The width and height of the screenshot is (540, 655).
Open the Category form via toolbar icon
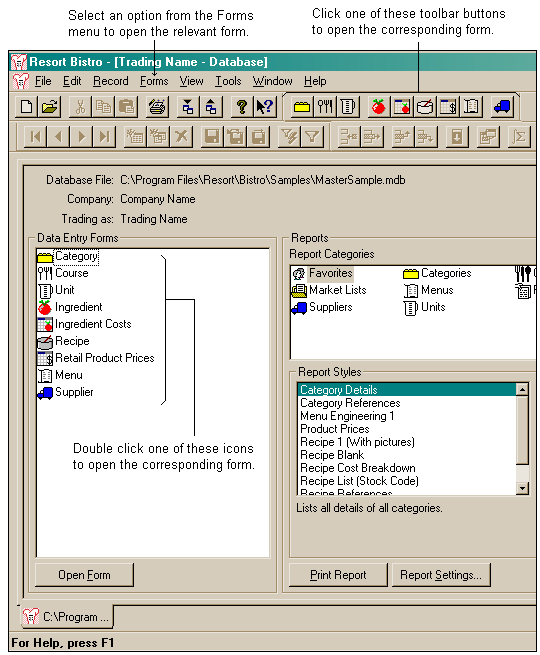tap(302, 107)
